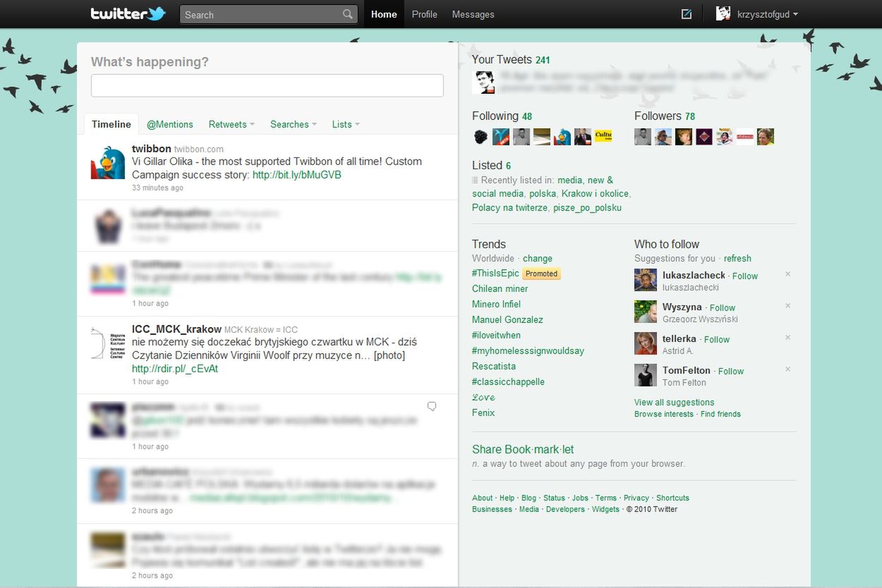The width and height of the screenshot is (882, 588).
Task: Click the blue bird Following avatar
Action: point(562,137)
